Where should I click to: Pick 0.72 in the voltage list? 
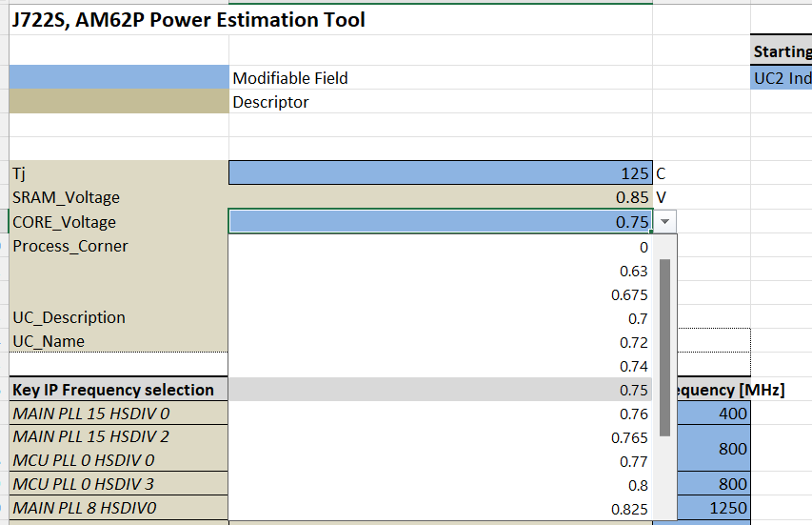pyautogui.click(x=440, y=343)
